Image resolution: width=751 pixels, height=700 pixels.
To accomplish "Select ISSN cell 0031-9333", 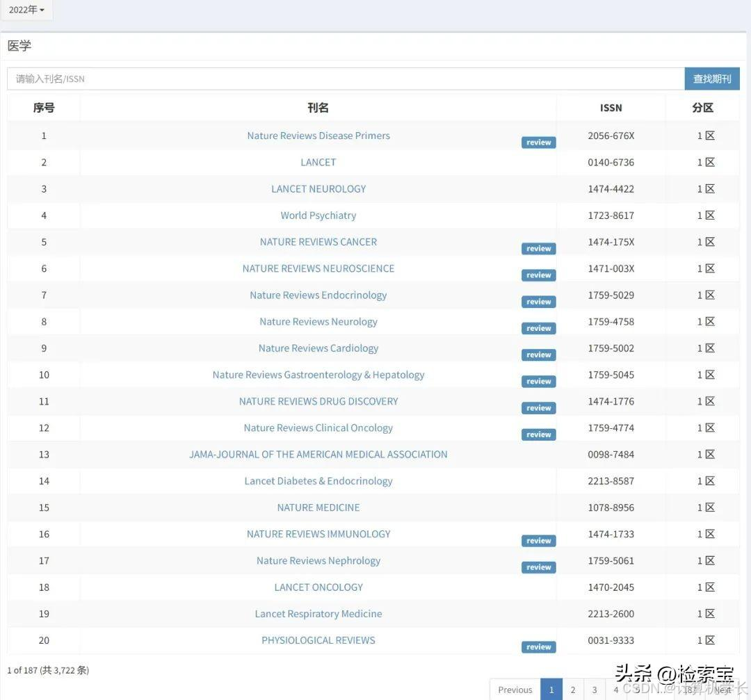I will click(x=611, y=640).
